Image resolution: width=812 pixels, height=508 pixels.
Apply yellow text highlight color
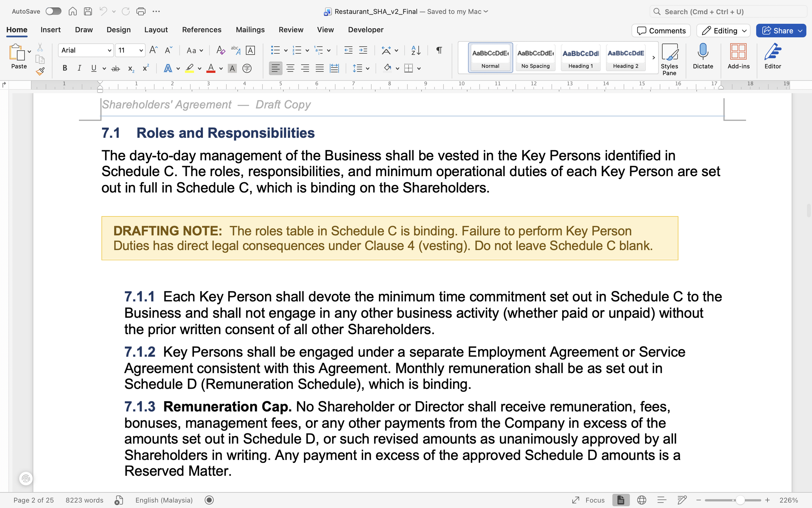coord(189,68)
